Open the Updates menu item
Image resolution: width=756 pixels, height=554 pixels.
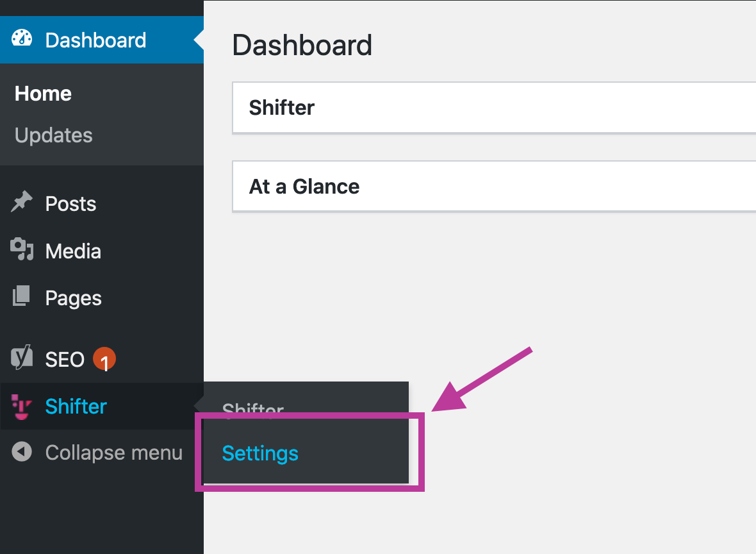[x=53, y=135]
